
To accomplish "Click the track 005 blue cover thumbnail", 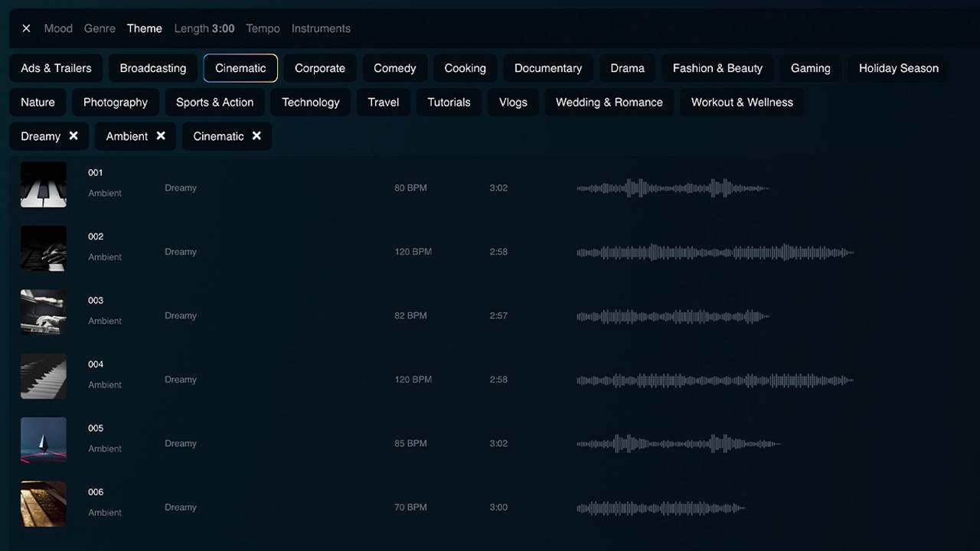I will coord(44,440).
